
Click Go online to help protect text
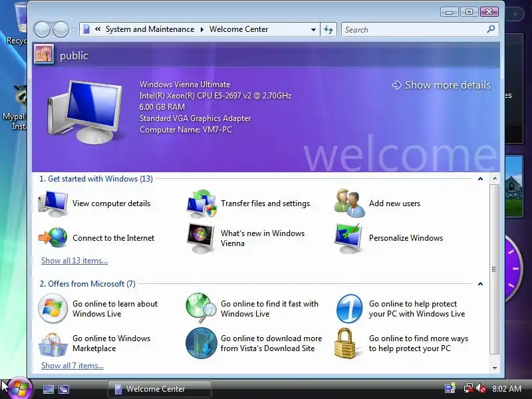point(417,309)
